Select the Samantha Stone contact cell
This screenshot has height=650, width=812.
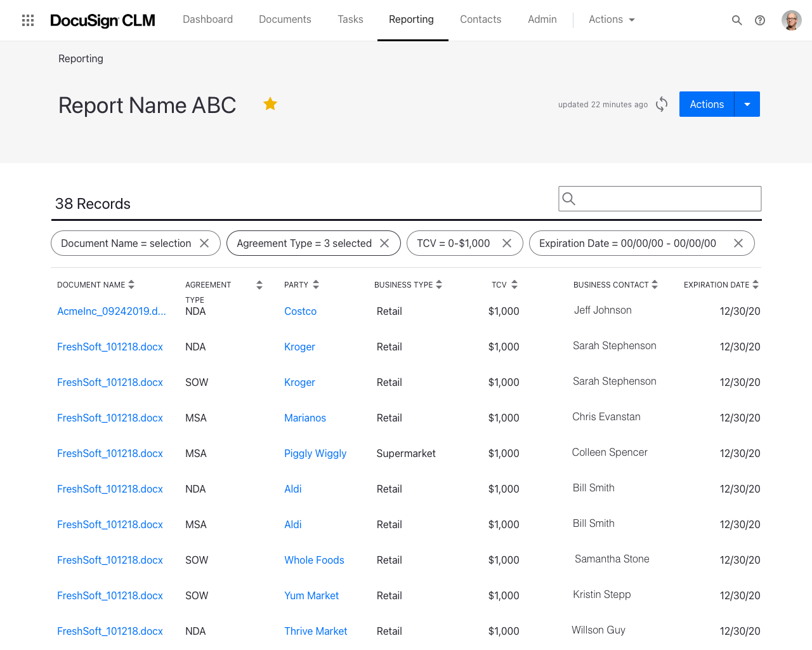point(612,559)
